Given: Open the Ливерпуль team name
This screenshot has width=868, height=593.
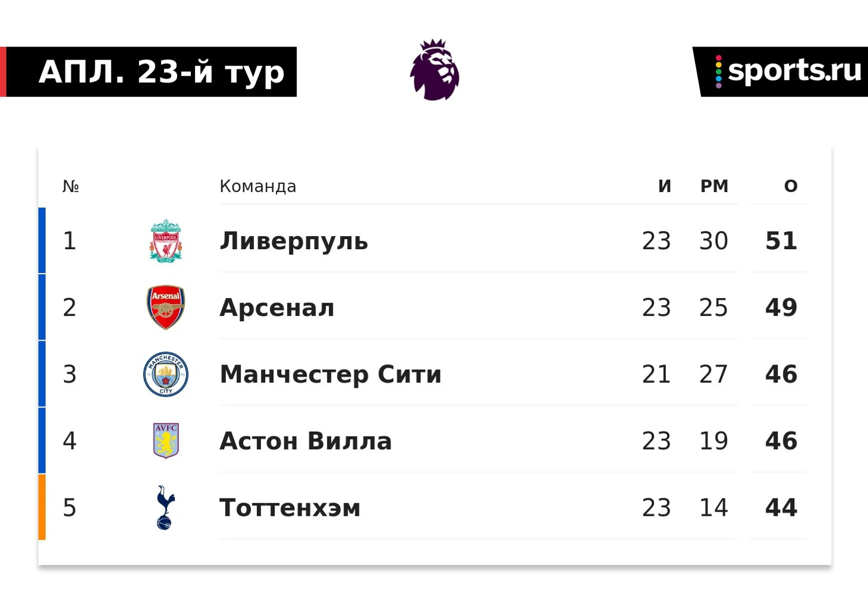Looking at the screenshot, I should 294,241.
